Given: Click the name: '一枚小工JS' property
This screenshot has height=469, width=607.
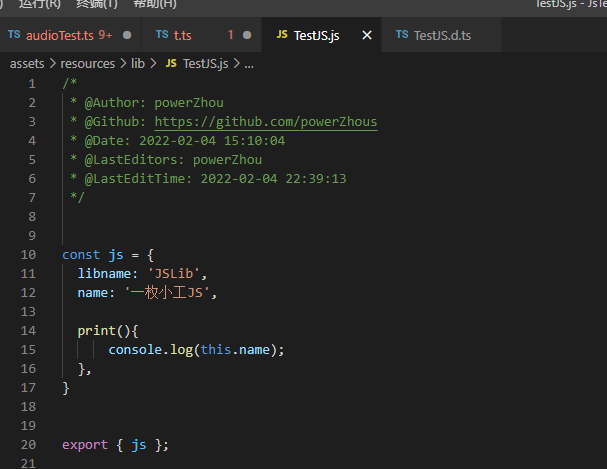Looking at the screenshot, I should pos(147,293).
